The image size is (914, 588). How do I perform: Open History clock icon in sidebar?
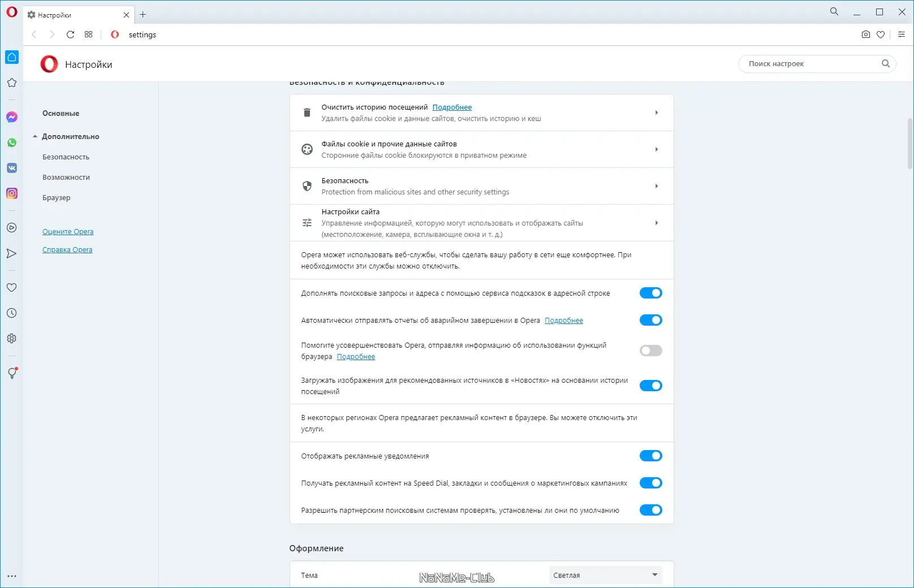point(12,313)
